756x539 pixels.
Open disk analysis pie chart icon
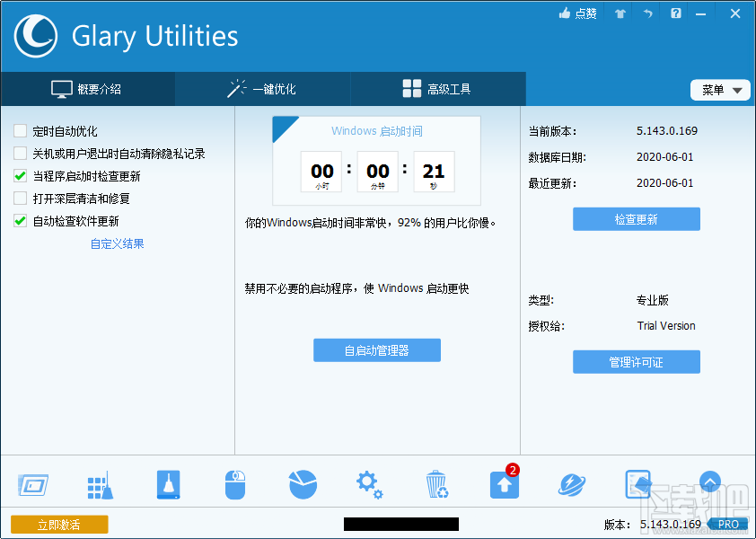(x=302, y=482)
